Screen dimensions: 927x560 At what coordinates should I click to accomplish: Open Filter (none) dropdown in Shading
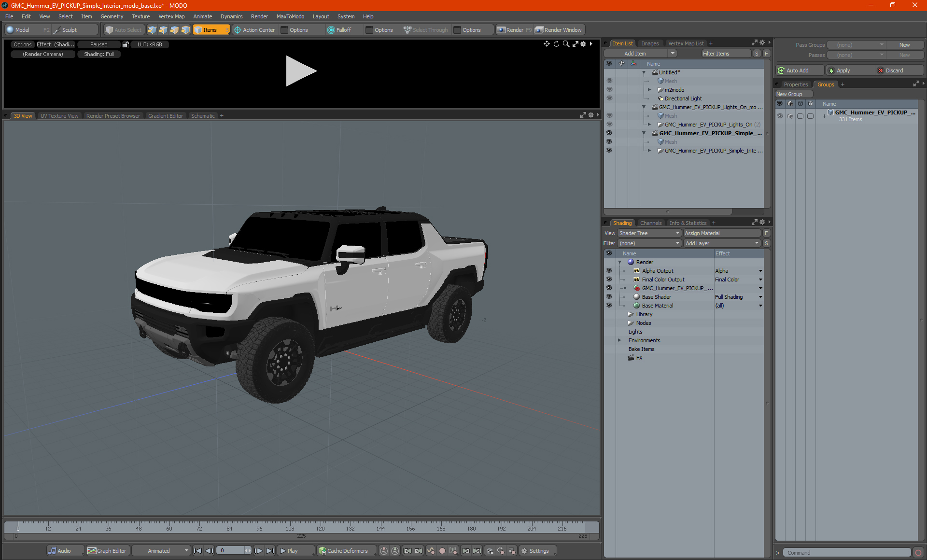pos(649,243)
